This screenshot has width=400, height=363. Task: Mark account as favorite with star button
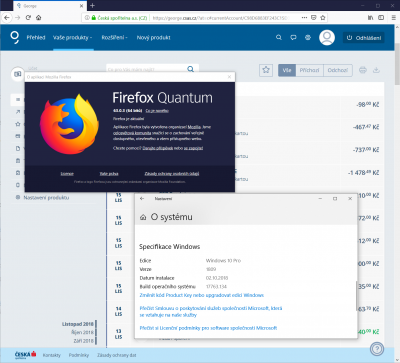click(x=266, y=70)
